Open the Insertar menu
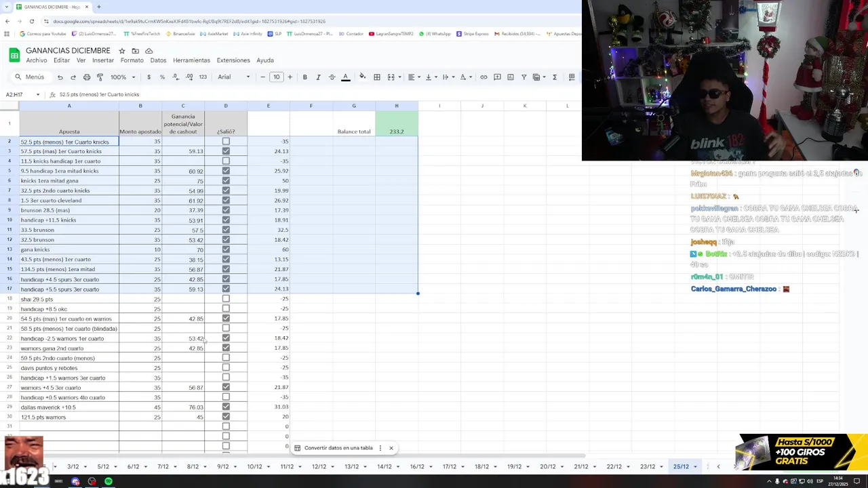The image size is (868, 488). pos(103,60)
